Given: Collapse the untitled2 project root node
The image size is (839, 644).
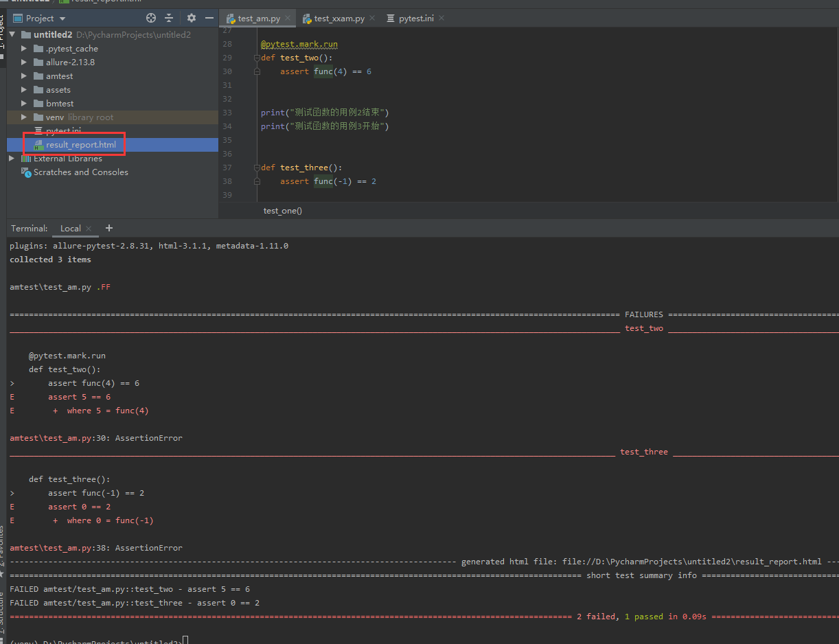Looking at the screenshot, I should 12,35.
